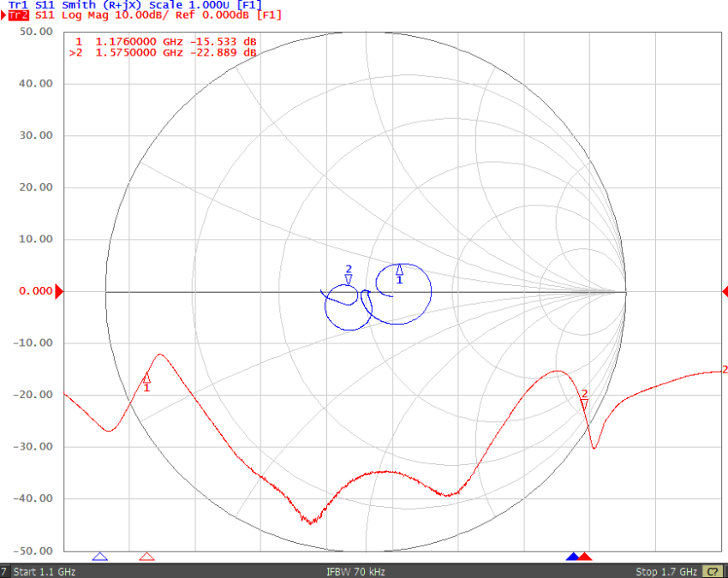Click the solid blue marker triangle on frequency axis
728x578 pixels.
tap(573, 557)
